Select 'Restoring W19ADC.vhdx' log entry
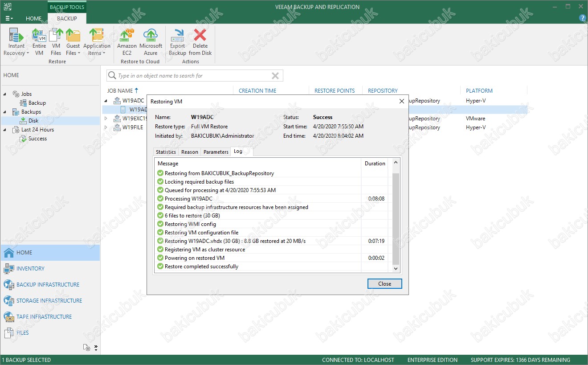588x365 pixels. pyautogui.click(x=271, y=241)
